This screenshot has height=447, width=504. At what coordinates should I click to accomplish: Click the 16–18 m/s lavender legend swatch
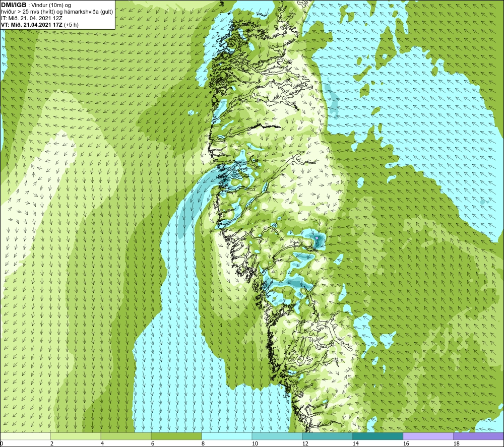point(428,436)
